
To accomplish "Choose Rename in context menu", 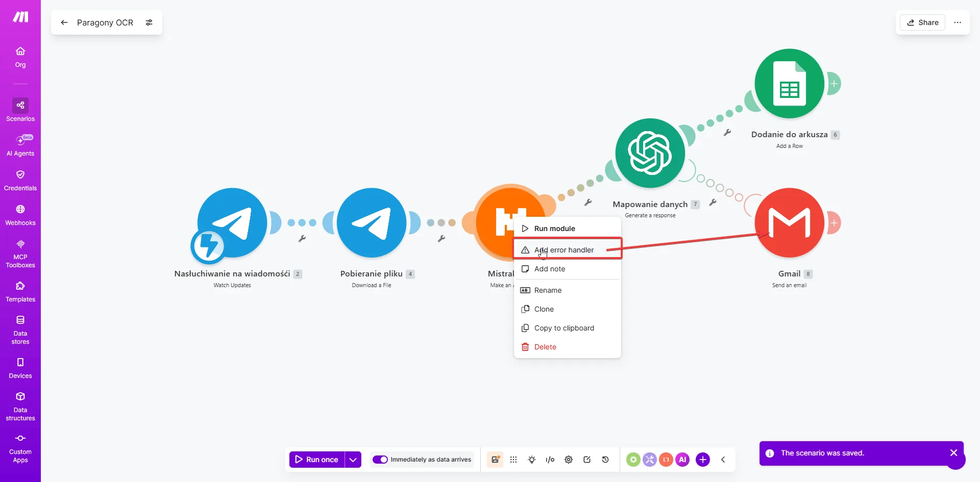I will click(x=567, y=290).
